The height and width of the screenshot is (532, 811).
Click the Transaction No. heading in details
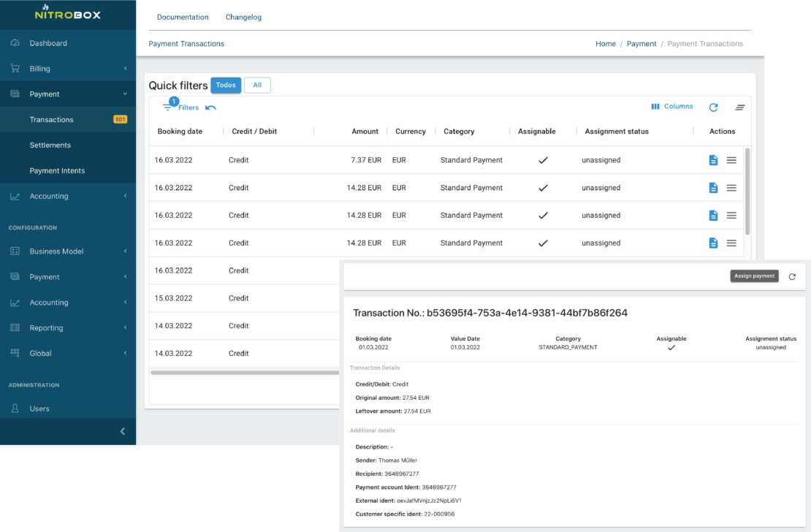coord(490,313)
